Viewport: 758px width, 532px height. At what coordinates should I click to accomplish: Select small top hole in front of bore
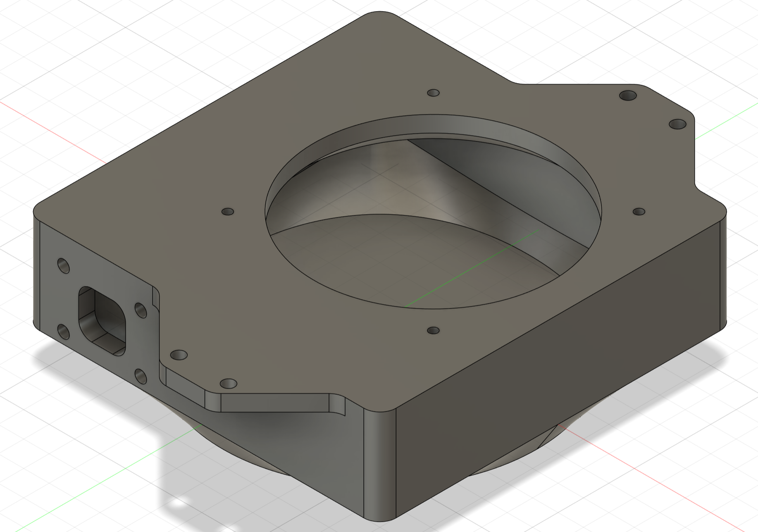click(x=433, y=331)
